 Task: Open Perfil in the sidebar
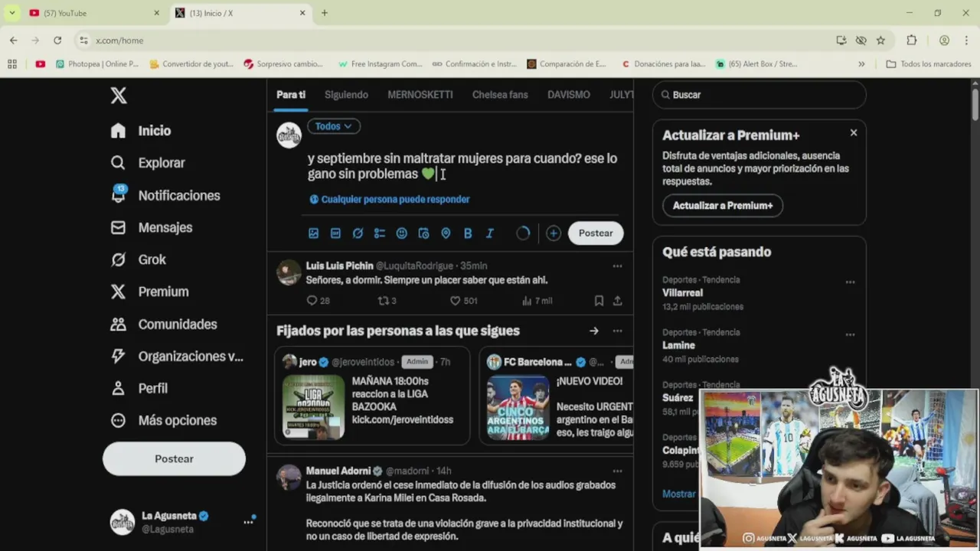point(139,388)
